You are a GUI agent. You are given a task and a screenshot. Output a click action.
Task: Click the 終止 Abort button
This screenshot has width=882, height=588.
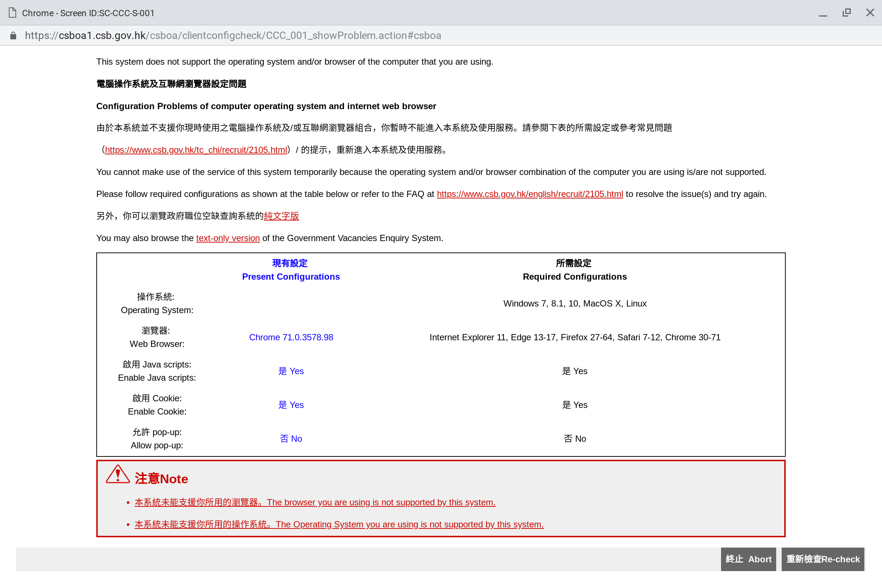(749, 559)
